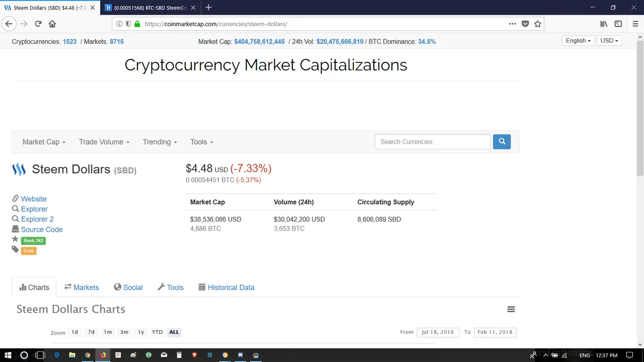Open a new tab with the plus icon
This screenshot has width=644, height=362.
(x=208, y=8)
